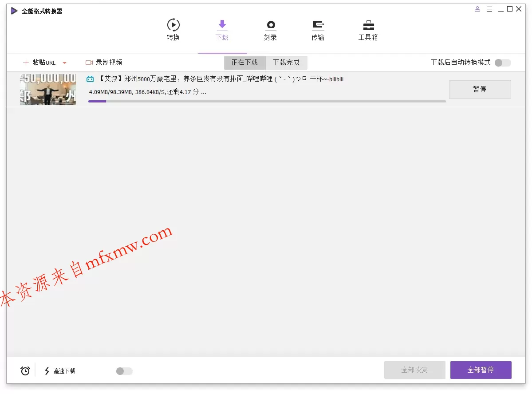
Task: Click the plus icon beside 粘贴URL
Action: tap(25, 63)
